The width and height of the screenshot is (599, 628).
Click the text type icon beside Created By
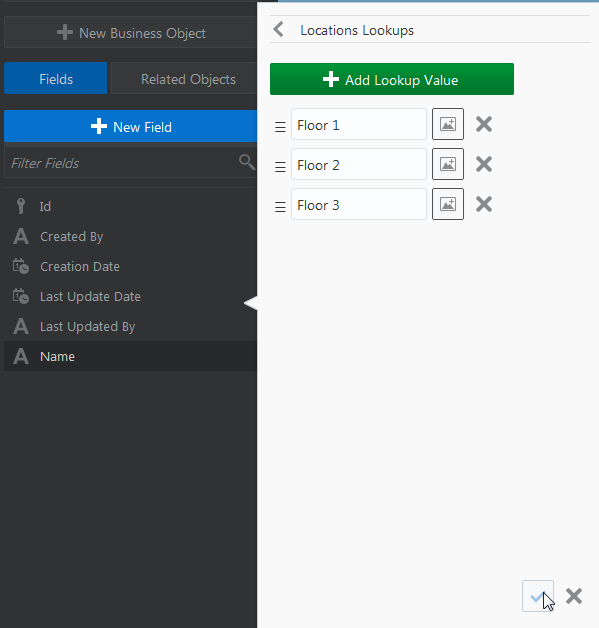pos(21,236)
